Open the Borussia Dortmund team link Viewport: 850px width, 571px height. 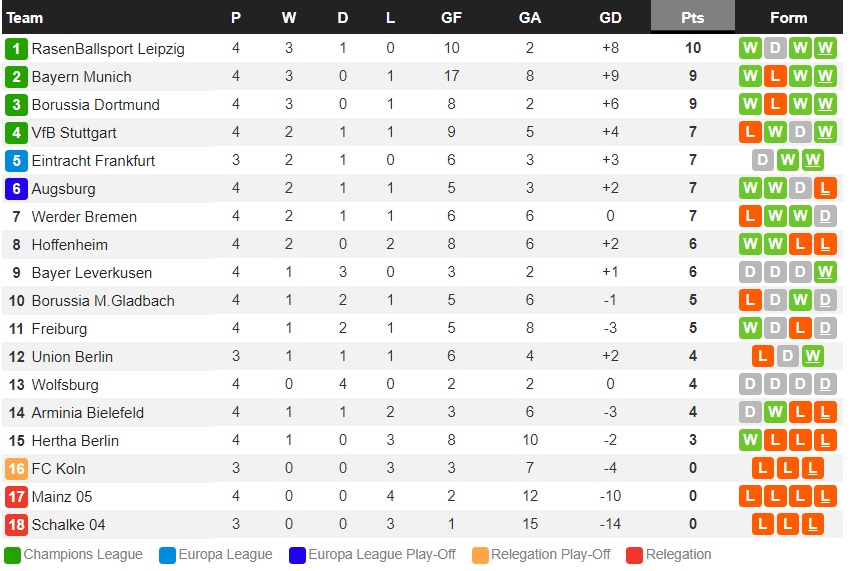[x=95, y=105]
